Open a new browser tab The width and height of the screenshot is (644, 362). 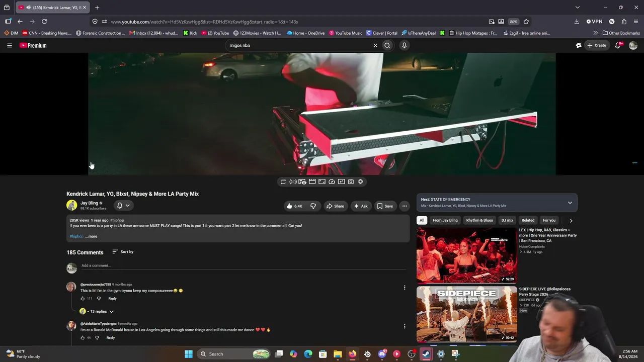[97, 8]
